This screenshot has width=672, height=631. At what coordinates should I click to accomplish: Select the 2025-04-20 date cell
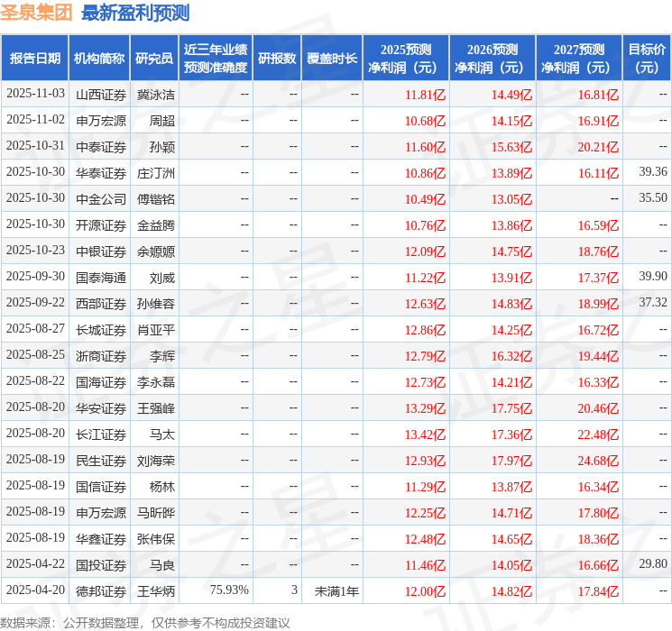pyautogui.click(x=35, y=590)
